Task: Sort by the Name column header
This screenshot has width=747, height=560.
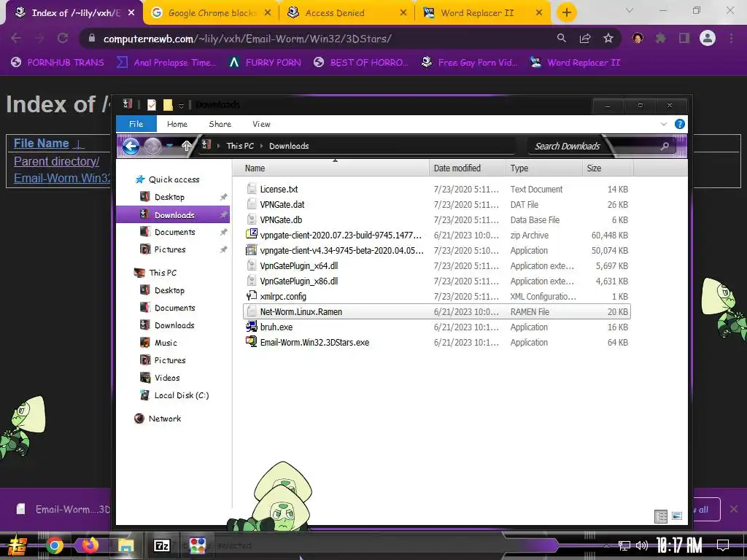Action: pyautogui.click(x=330, y=168)
